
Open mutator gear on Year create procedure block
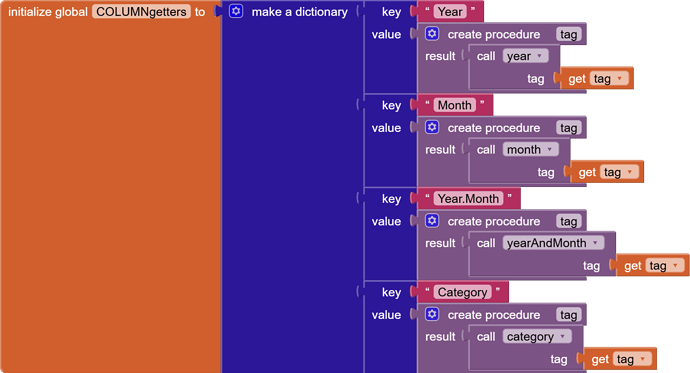[432, 34]
